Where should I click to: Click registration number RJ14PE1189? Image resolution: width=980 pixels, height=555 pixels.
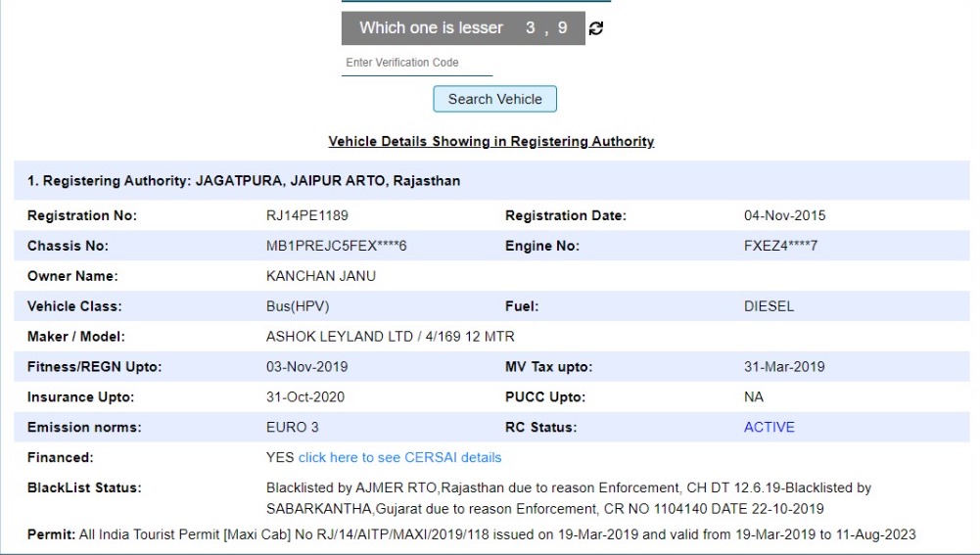tap(306, 215)
